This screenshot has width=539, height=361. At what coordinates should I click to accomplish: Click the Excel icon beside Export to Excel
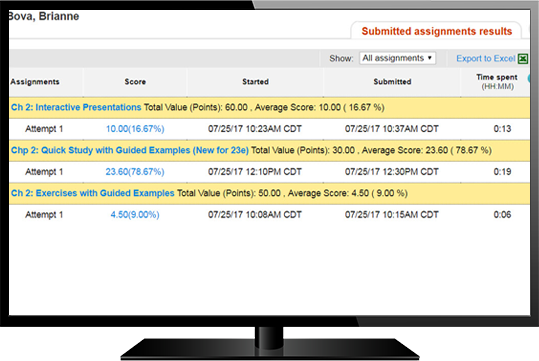(x=523, y=59)
